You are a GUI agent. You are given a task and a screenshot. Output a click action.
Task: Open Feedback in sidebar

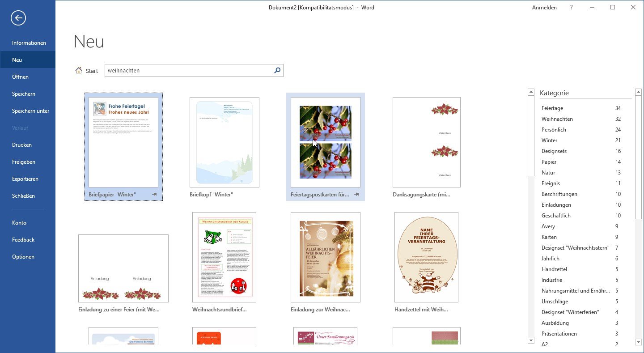[x=28, y=240]
